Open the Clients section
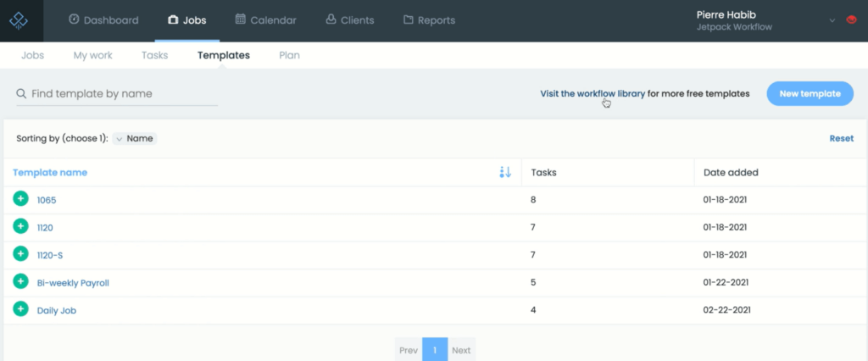The width and height of the screenshot is (868, 361). [348, 20]
